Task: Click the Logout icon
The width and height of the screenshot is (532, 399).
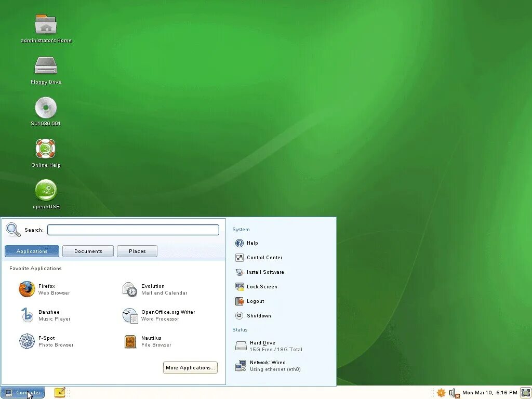Action: click(239, 301)
